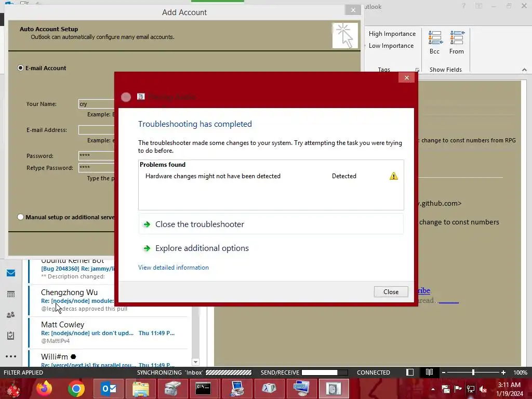Screen dimensions: 532x399
Task: Switch to Reading view in status bar
Action: point(429,372)
